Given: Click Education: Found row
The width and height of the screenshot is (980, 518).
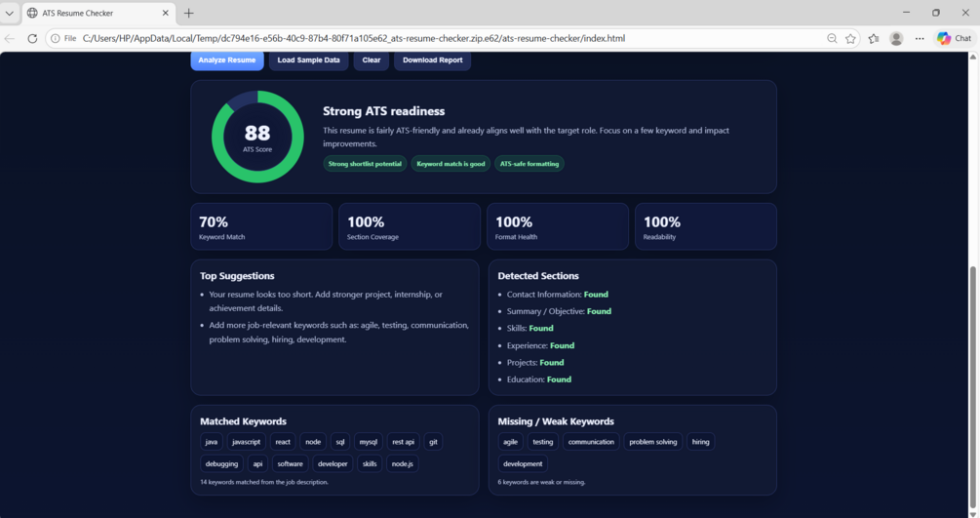Looking at the screenshot, I should pos(538,379).
